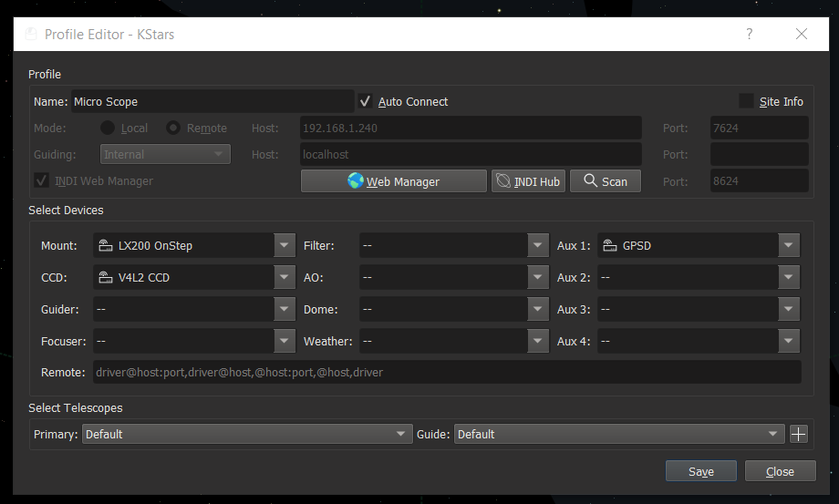Viewport: 839px width, 504px height.
Task: Open the Guiding Internal dropdown
Action: (x=165, y=154)
